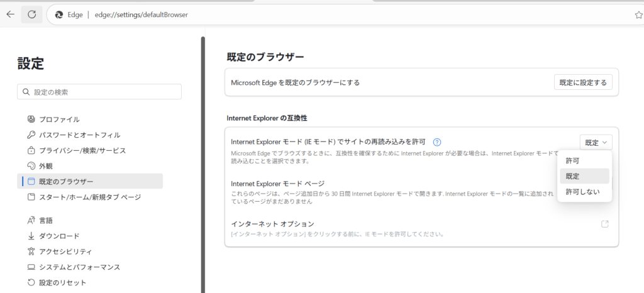Click external link icon for インターネット オプション
This screenshot has width=644, height=293.
pyautogui.click(x=605, y=224)
